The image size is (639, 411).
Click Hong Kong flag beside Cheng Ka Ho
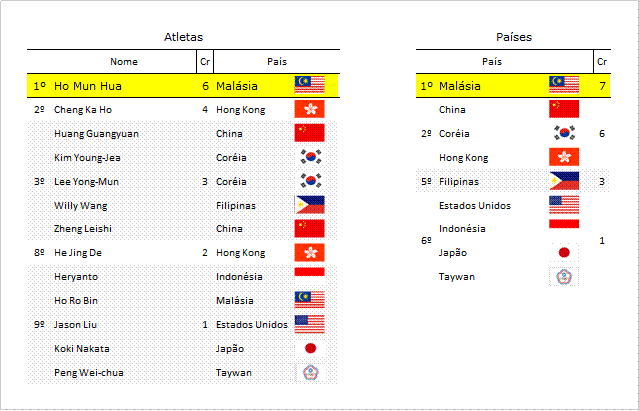point(309,109)
